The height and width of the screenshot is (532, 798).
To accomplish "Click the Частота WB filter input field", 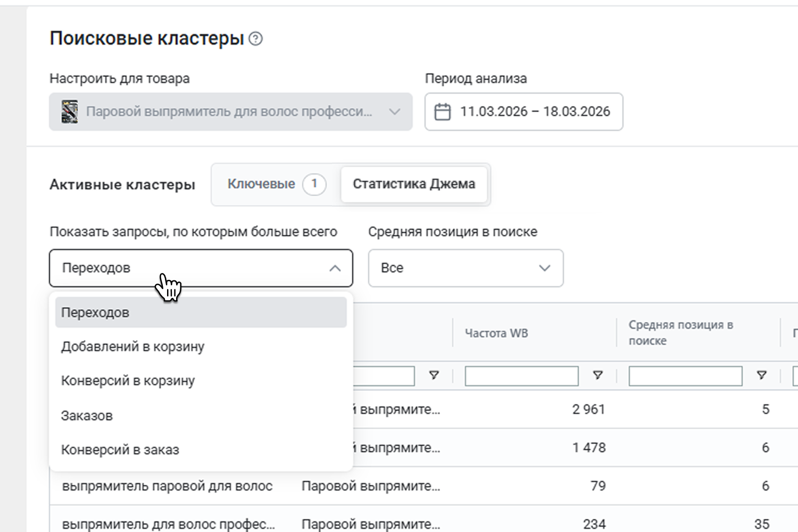I will click(x=521, y=376).
